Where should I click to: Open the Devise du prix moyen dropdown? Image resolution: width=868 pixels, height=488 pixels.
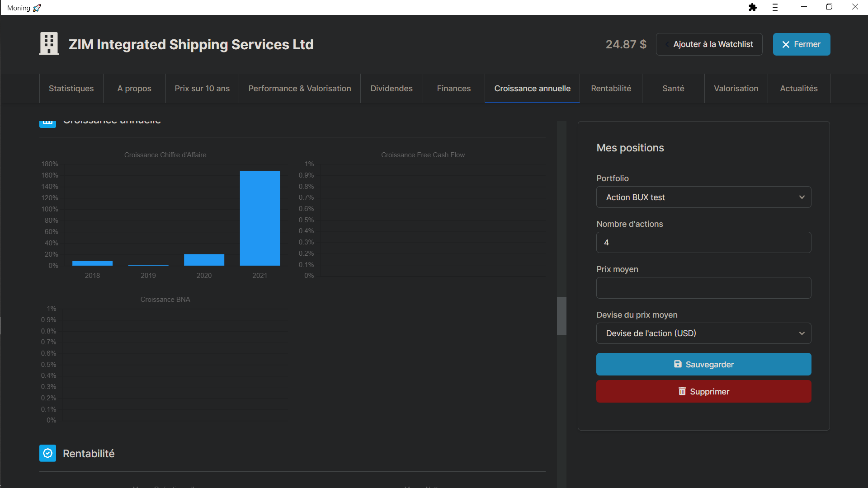(703, 333)
